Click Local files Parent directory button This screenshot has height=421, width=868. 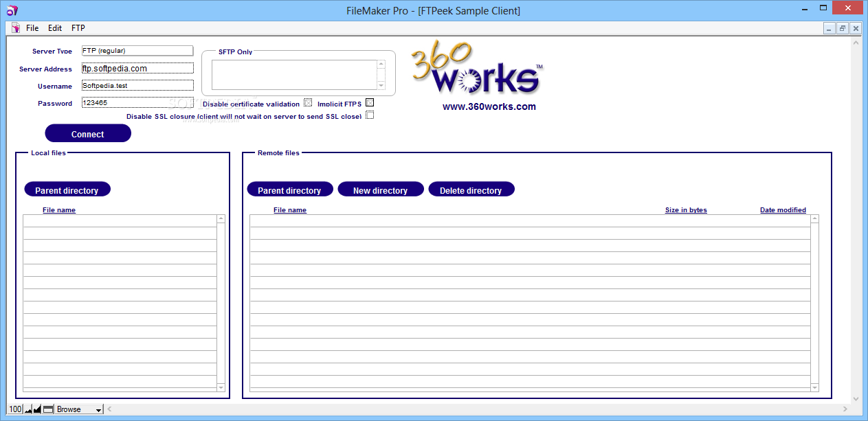(x=67, y=190)
